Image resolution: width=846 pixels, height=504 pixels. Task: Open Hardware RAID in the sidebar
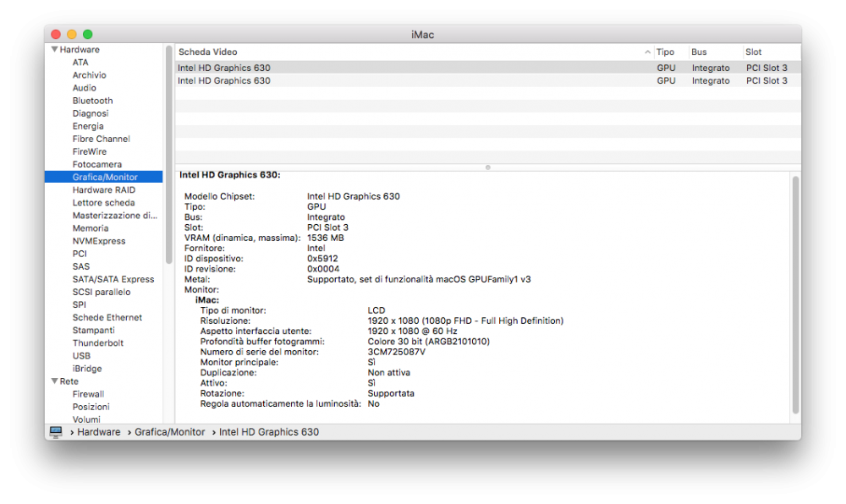click(x=103, y=189)
